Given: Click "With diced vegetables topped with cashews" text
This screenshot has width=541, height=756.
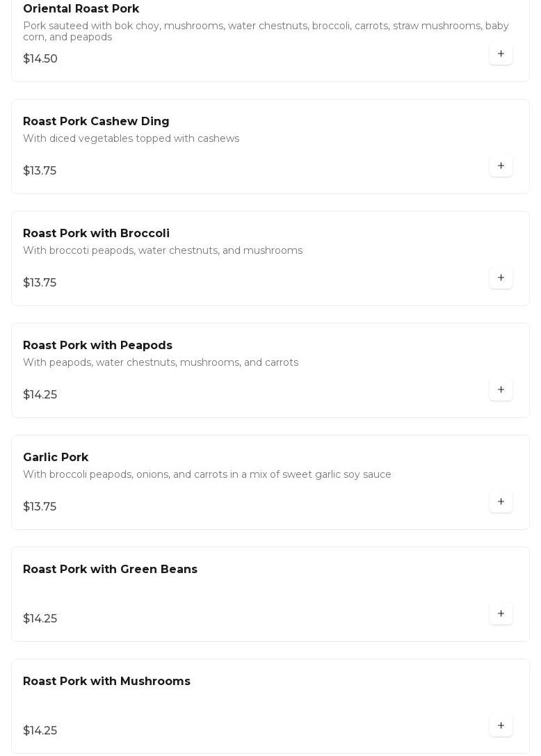Looking at the screenshot, I should pyautogui.click(x=131, y=138).
